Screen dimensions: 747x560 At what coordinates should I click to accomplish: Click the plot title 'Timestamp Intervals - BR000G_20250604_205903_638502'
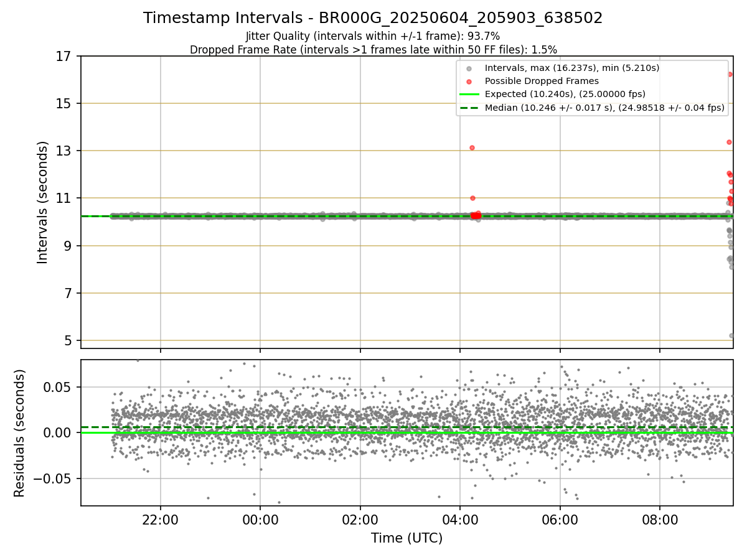coord(373,18)
